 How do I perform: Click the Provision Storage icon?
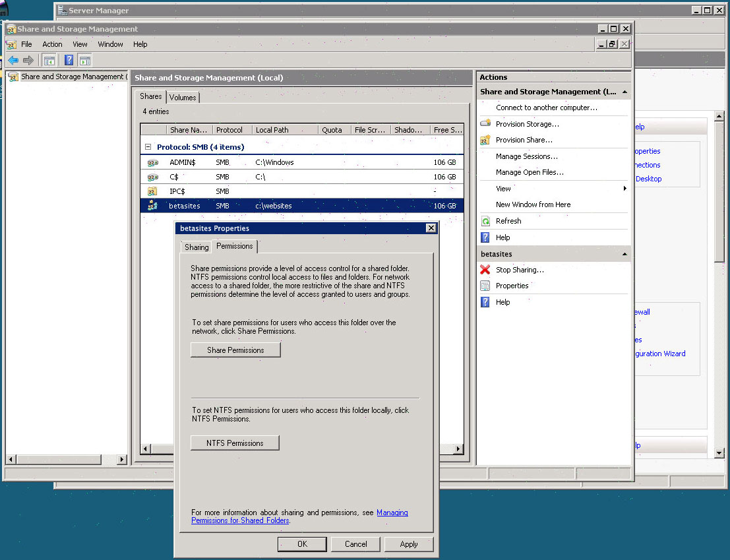(485, 124)
